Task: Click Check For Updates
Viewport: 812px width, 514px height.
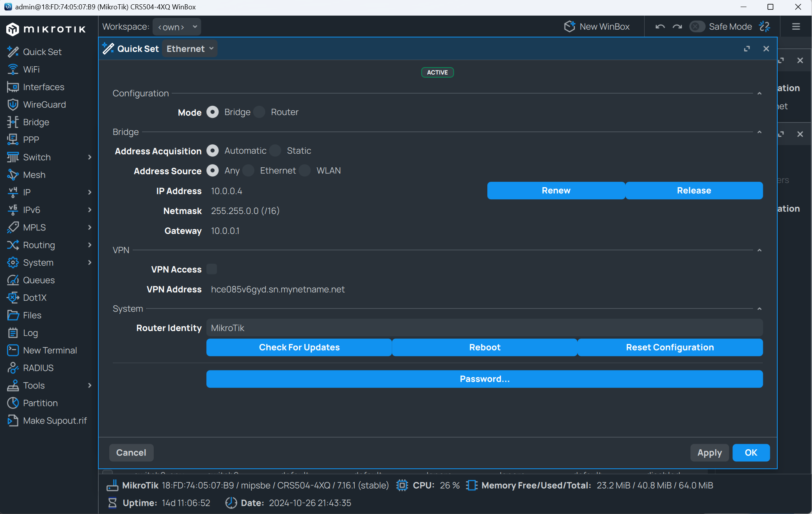Action: tap(299, 347)
